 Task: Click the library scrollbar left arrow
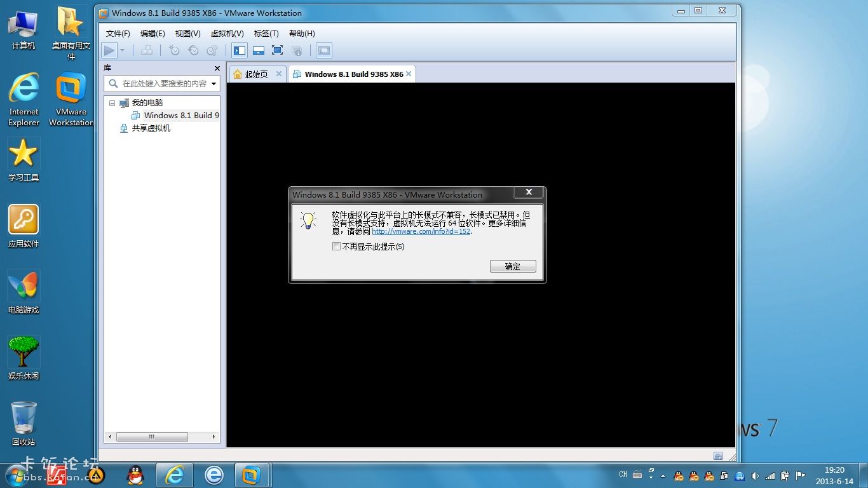coord(110,437)
